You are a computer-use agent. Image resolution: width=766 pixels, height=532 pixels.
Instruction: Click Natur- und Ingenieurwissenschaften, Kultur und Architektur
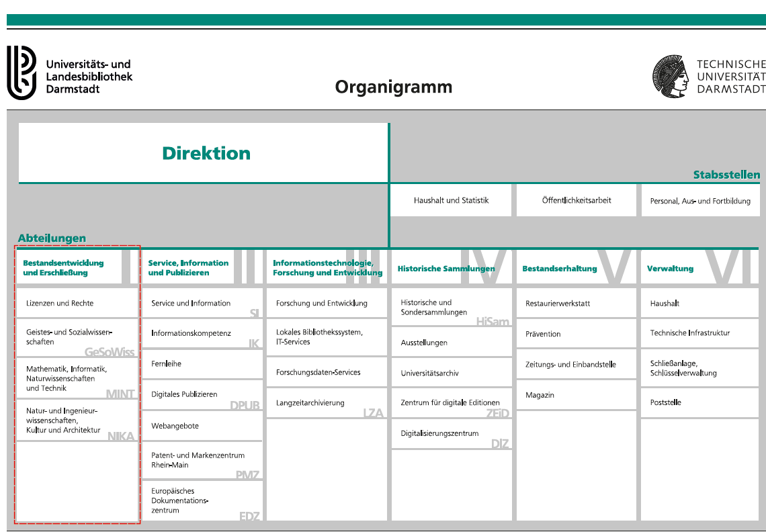coord(77,420)
